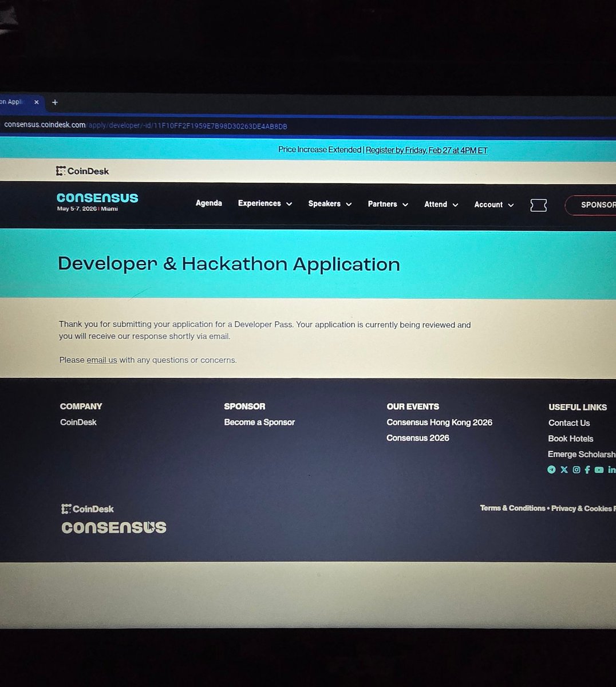Open tickets via the ticket icon
The width and height of the screenshot is (616, 687).
[x=538, y=204]
